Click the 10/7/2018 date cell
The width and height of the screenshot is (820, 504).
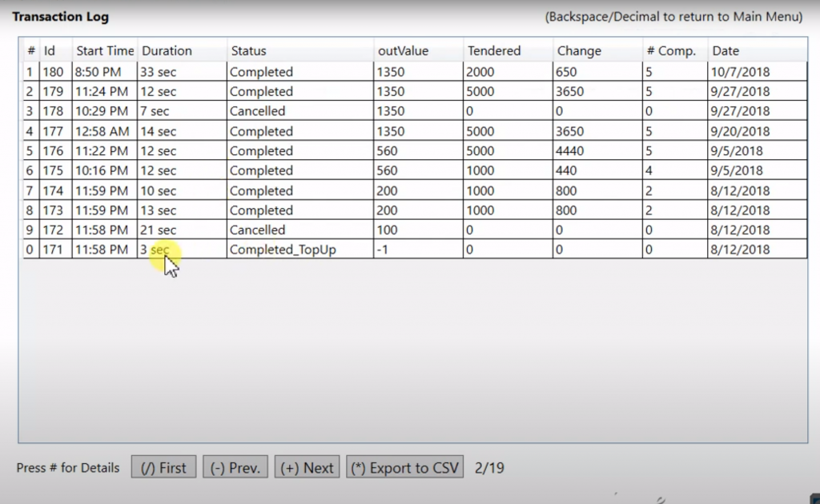pos(739,72)
